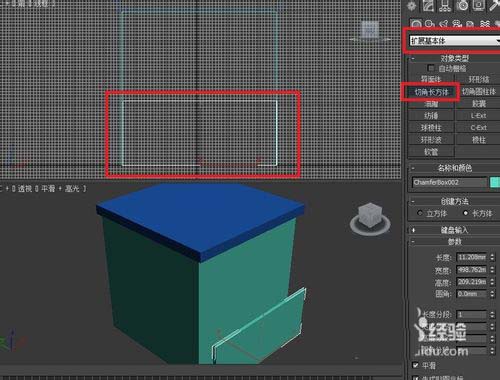Click the 棱柱 object type button

point(478,140)
